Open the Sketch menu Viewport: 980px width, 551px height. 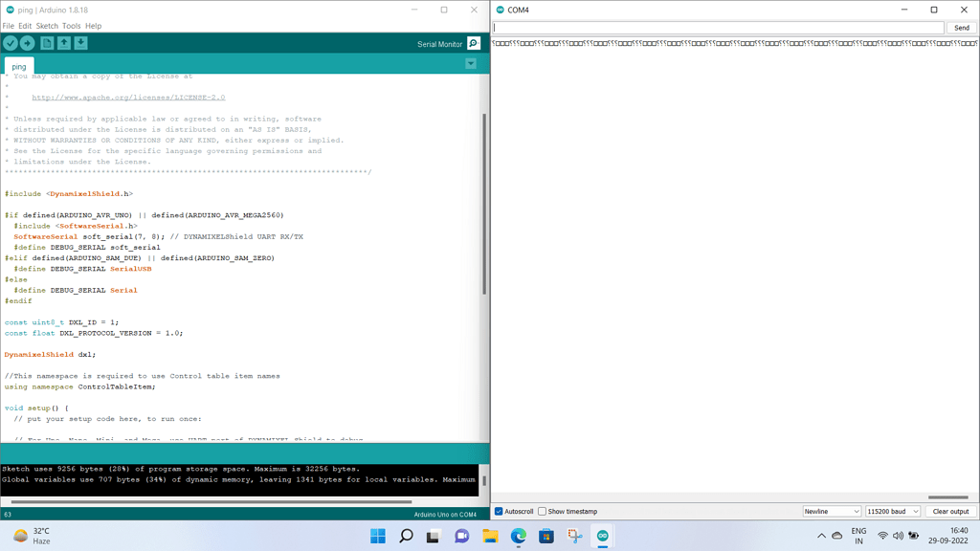(x=47, y=26)
